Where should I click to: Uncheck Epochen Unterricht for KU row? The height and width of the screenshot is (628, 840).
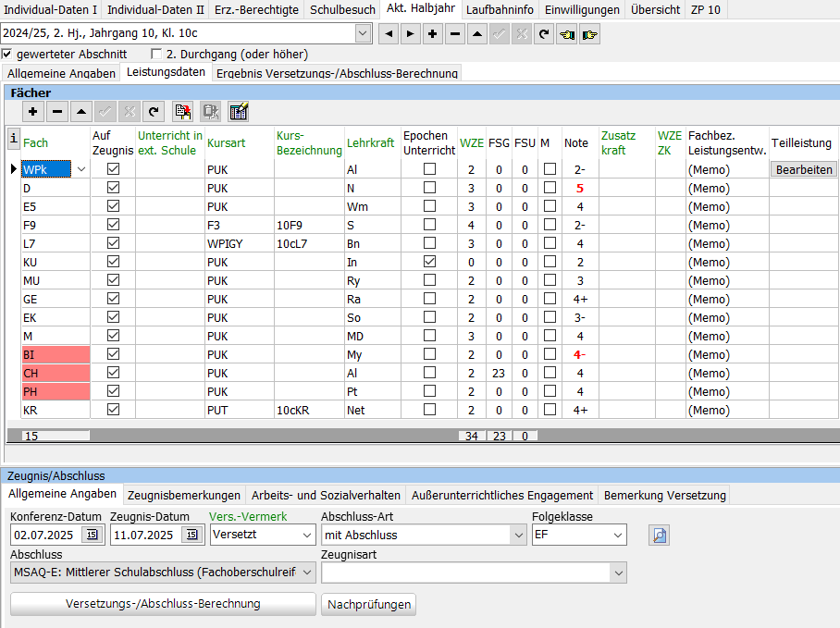point(429,262)
